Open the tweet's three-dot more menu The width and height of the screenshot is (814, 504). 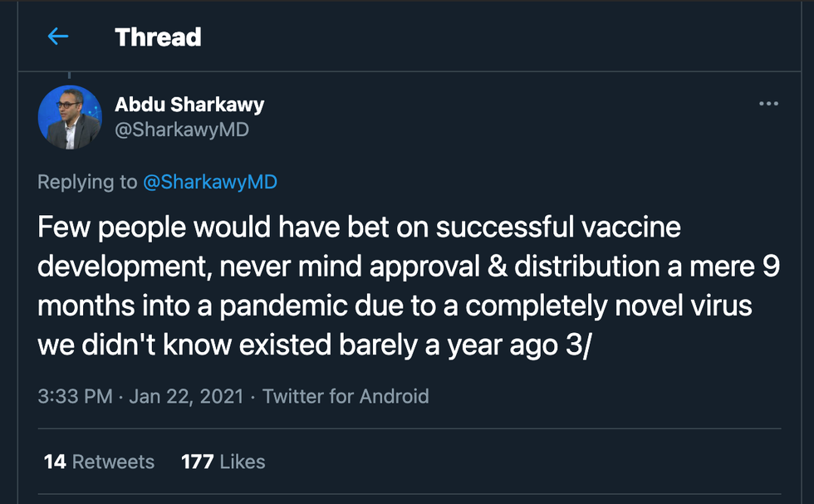pos(768,104)
